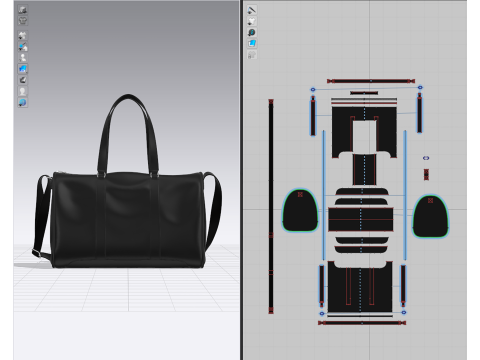
Task: Click the grey avatar head icon
Action: coord(23,91)
